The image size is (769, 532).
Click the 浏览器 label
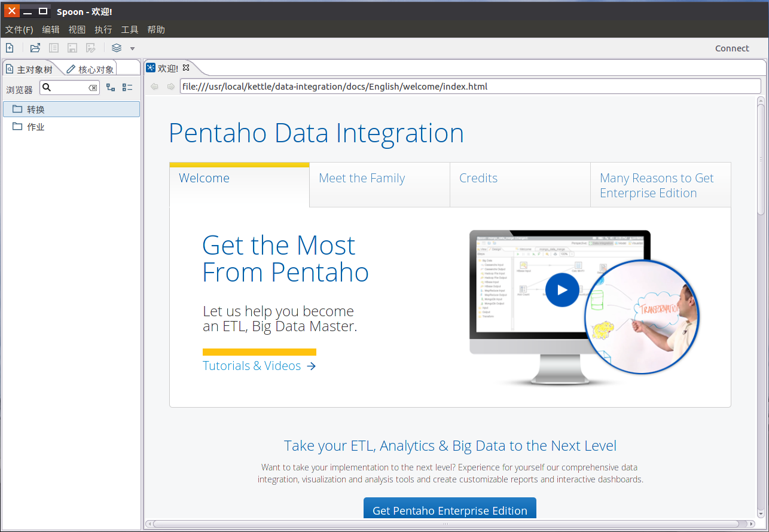coord(19,90)
